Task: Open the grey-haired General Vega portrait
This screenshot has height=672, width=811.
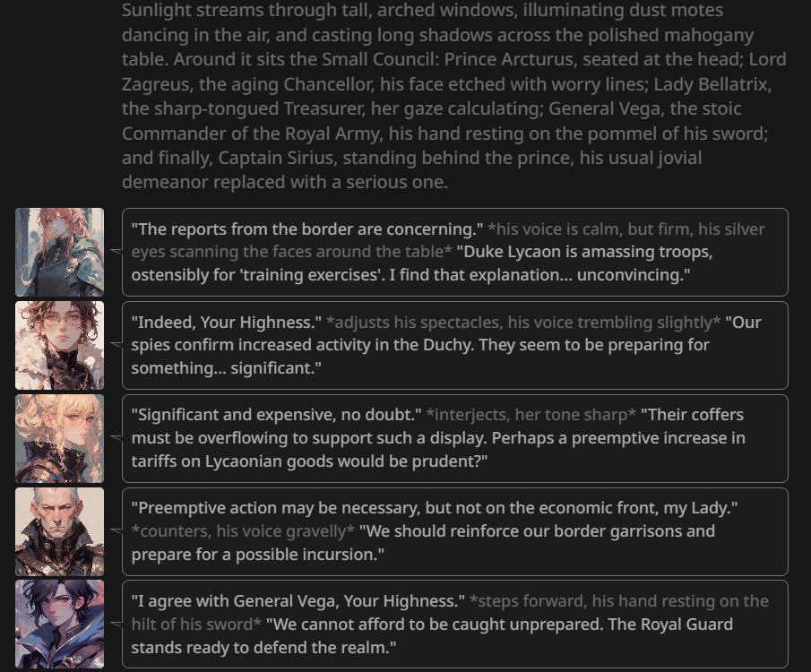Action: pyautogui.click(x=59, y=531)
